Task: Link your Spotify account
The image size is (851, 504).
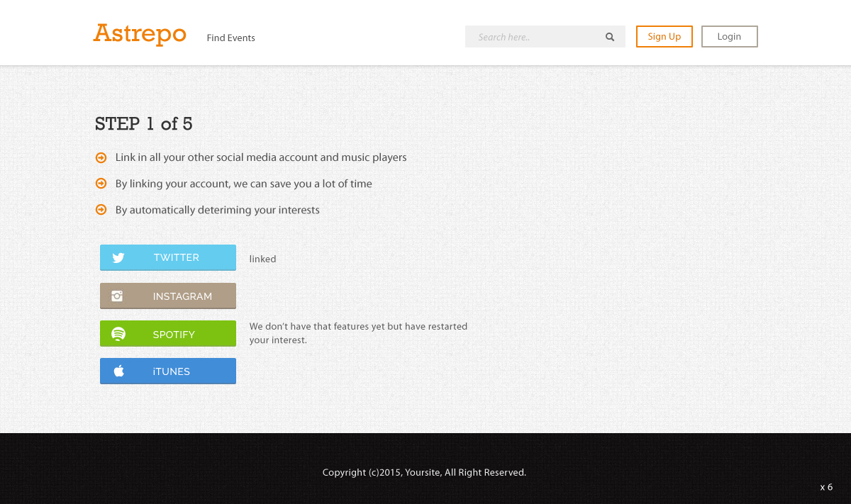Action: click(168, 334)
